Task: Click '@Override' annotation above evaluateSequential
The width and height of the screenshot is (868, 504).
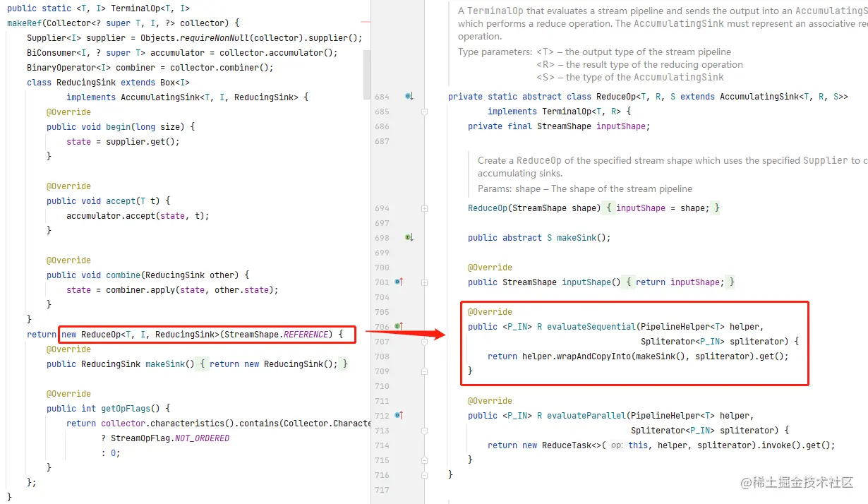Action: pyautogui.click(x=490, y=312)
